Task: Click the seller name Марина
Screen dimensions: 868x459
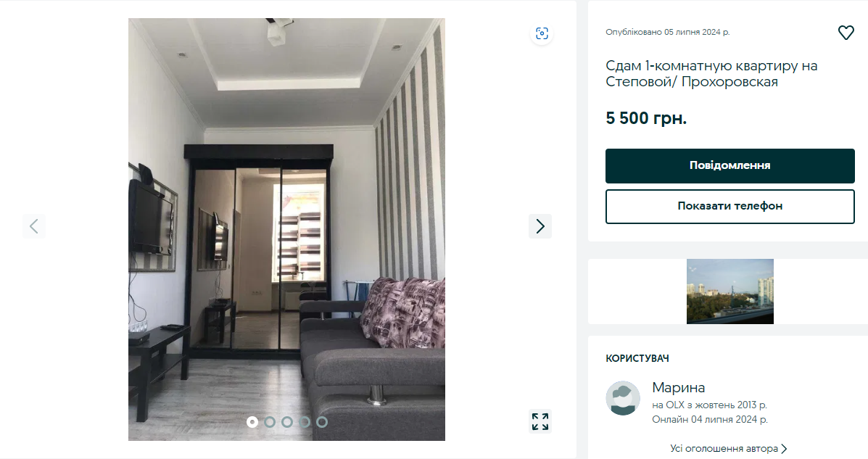Action: tap(678, 387)
